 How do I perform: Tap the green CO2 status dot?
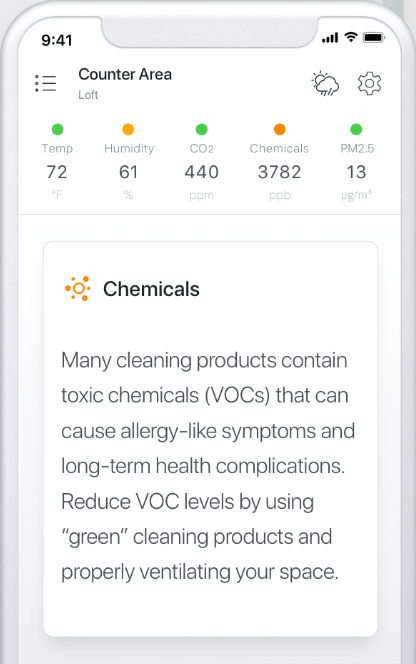tap(202, 129)
